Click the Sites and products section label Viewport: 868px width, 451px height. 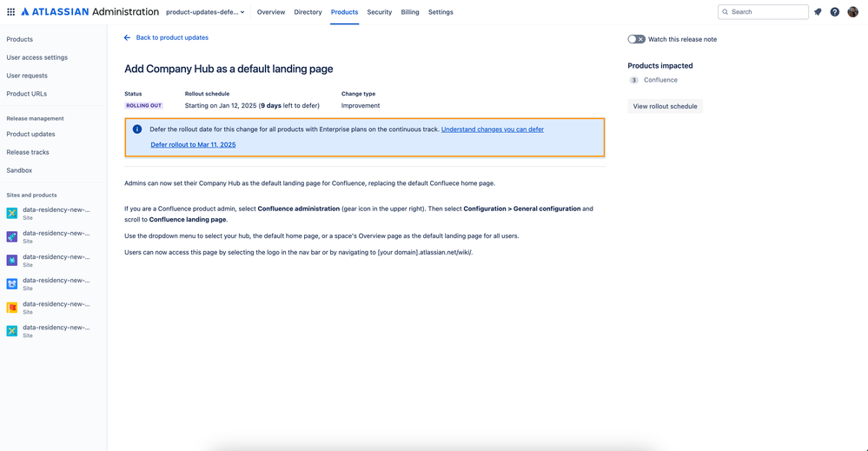point(31,196)
